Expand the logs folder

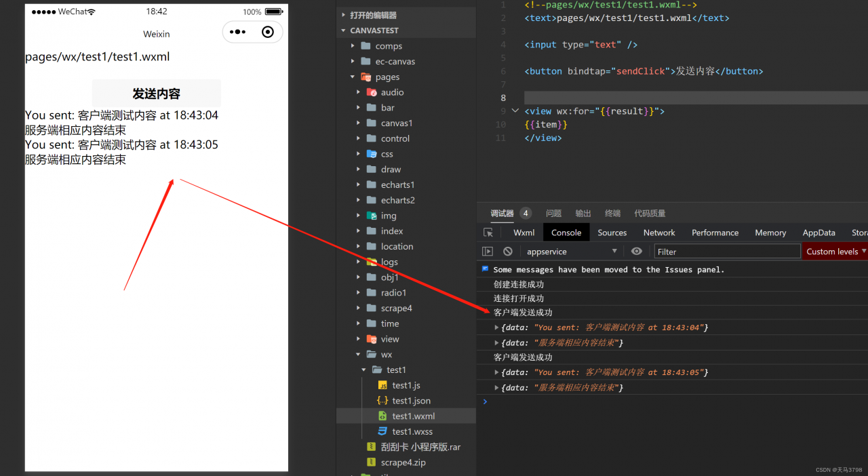click(406, 262)
